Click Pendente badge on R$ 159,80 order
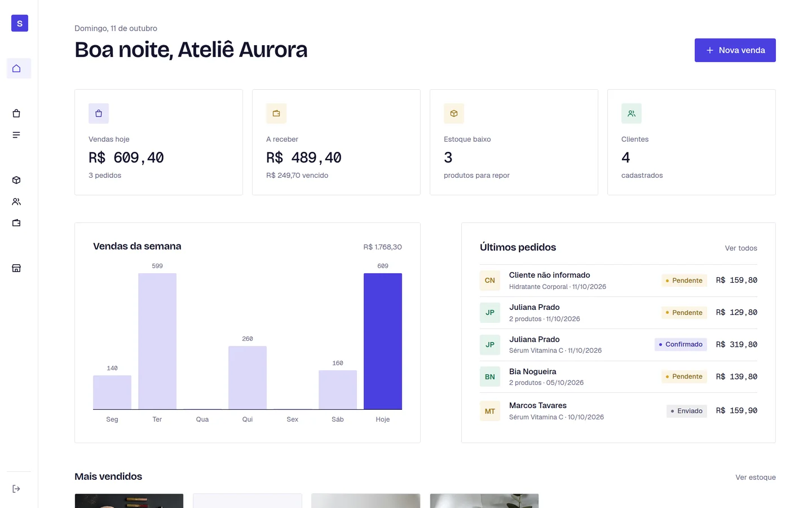 click(684, 281)
